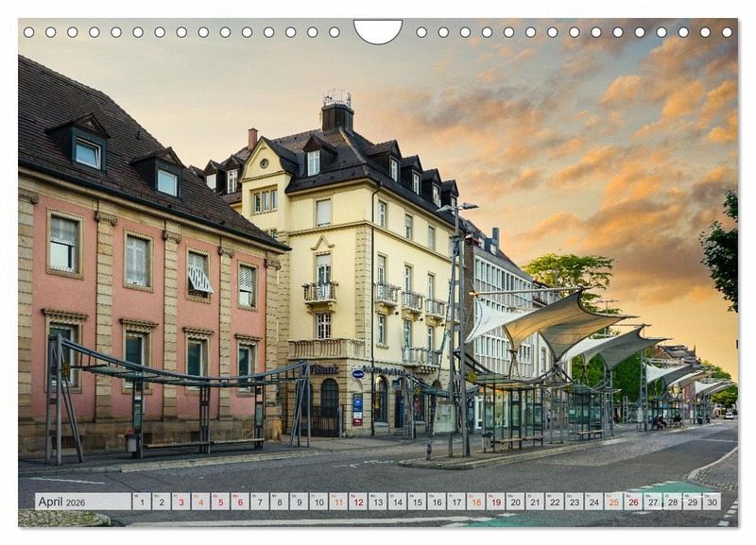
Task: Select date 24 in the calendar strip
Action: [594, 502]
